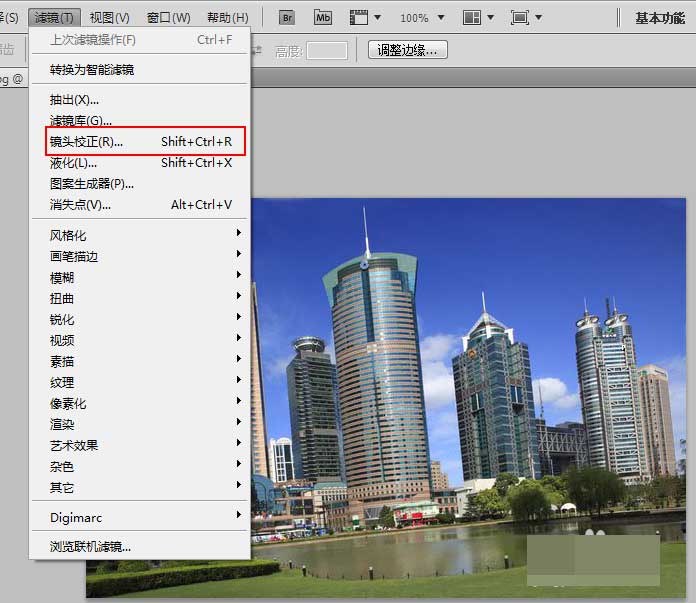Image resolution: width=696 pixels, height=603 pixels.
Task: Open the 视图(V) menu
Action: coord(110,18)
